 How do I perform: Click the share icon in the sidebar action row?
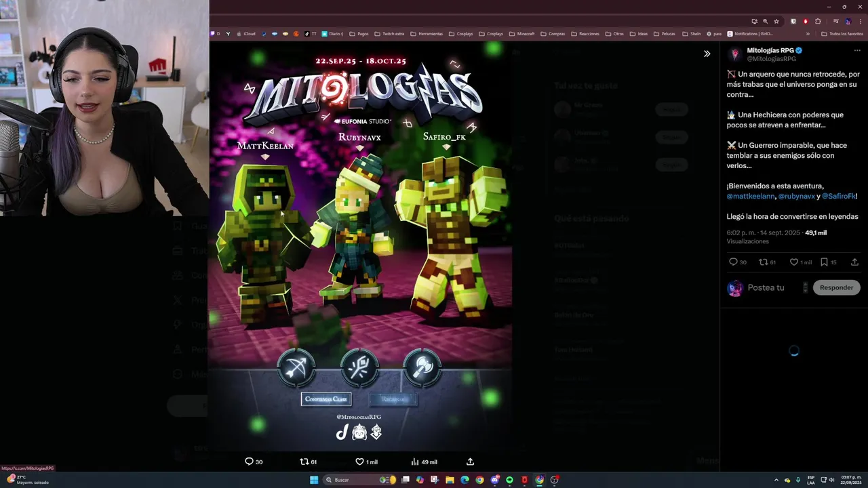click(854, 262)
